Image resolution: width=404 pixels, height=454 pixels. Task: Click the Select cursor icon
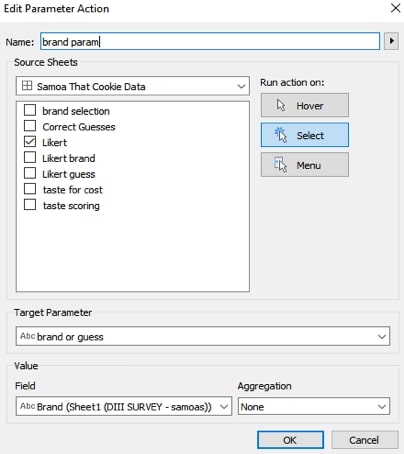tap(281, 135)
